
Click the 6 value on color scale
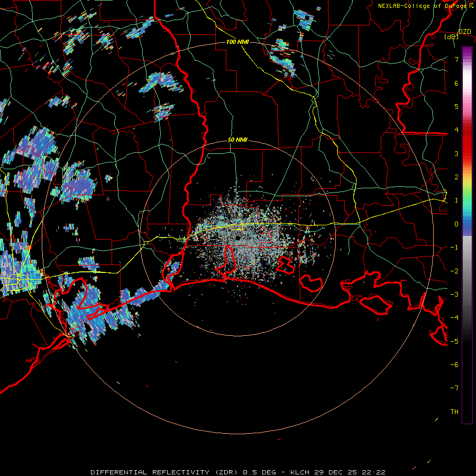tap(456, 83)
